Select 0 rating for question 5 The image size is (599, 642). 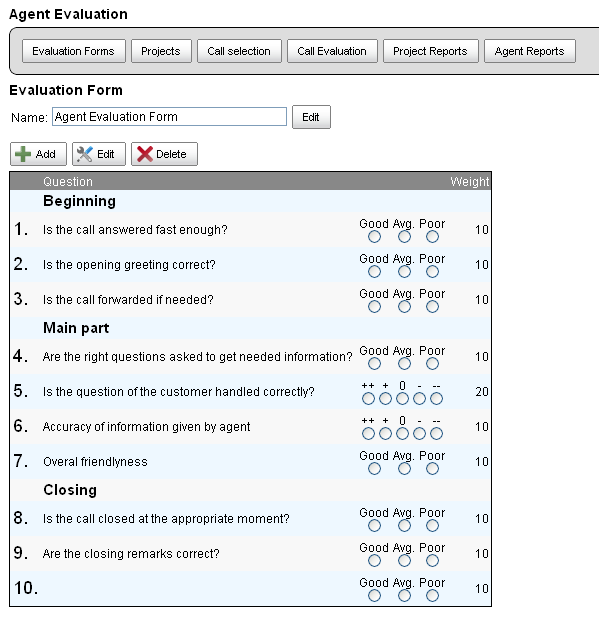pyautogui.click(x=402, y=399)
